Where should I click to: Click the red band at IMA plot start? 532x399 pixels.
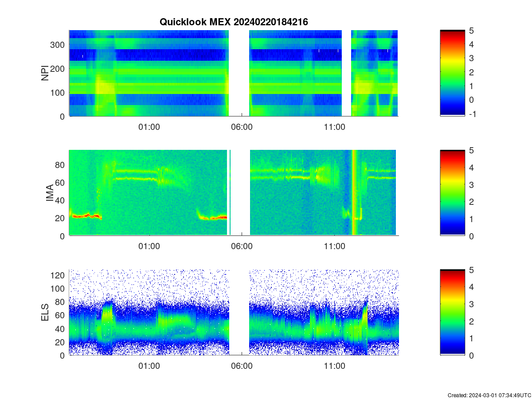(87, 216)
